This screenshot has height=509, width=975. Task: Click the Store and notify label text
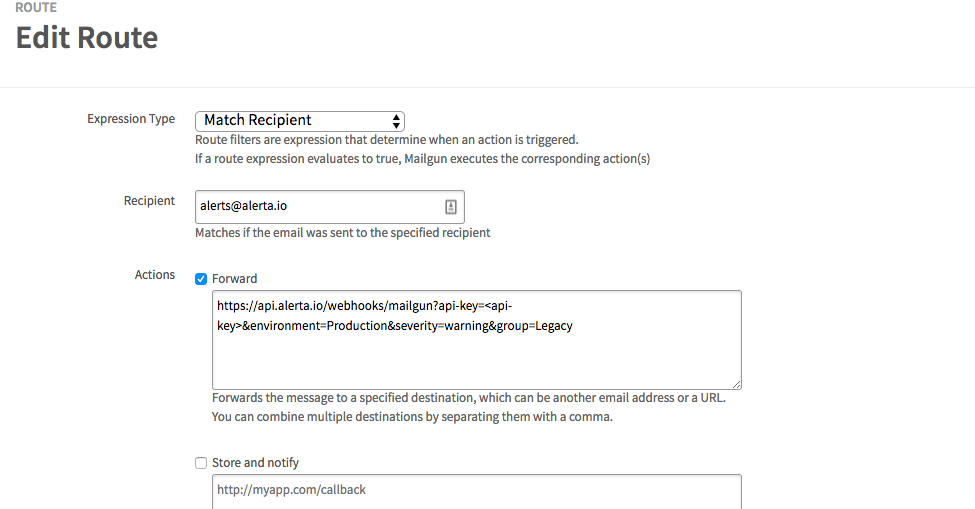click(x=256, y=462)
